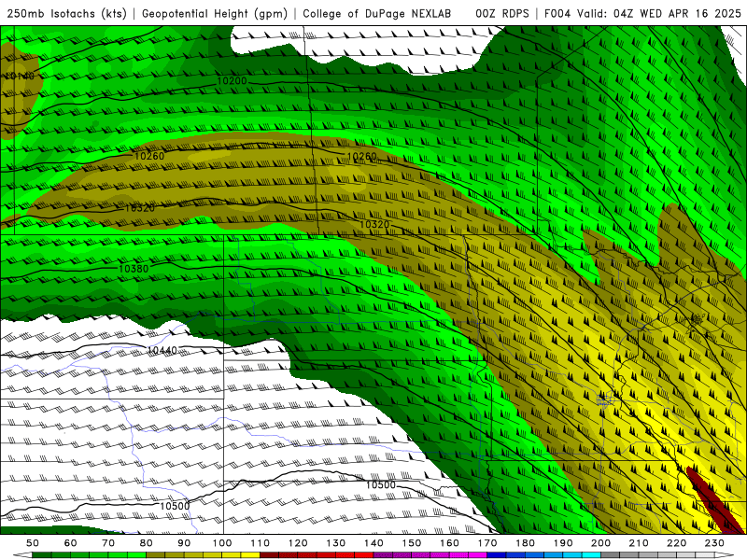The width and height of the screenshot is (747, 560).
Task: Click the 190 kt legend label
Action: 563,543
